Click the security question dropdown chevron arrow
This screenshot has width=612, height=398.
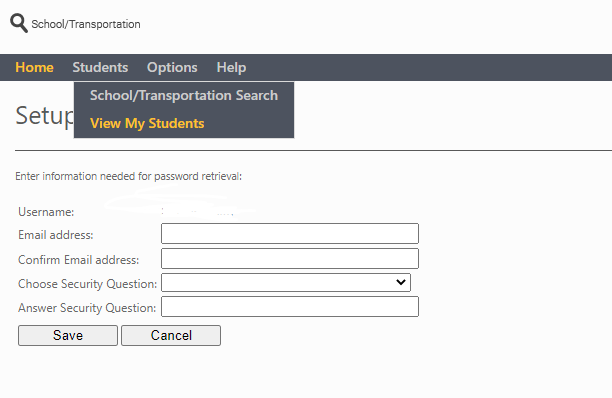pyautogui.click(x=401, y=282)
